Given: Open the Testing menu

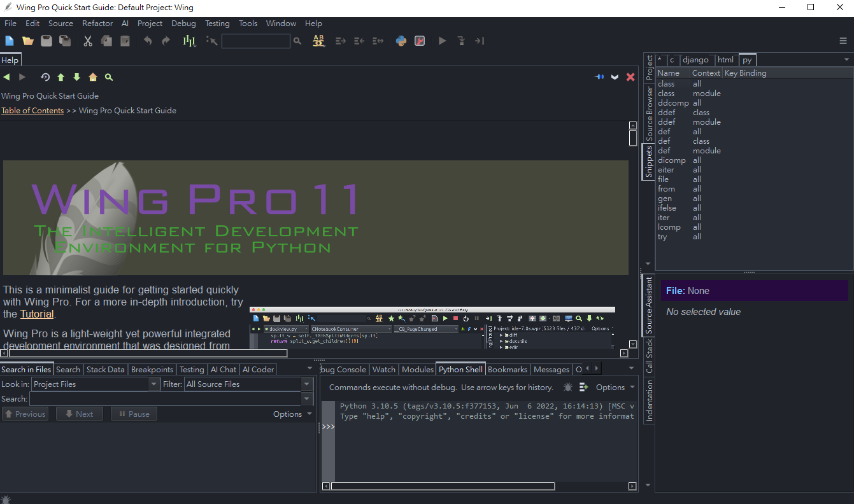Looking at the screenshot, I should pyautogui.click(x=217, y=24).
